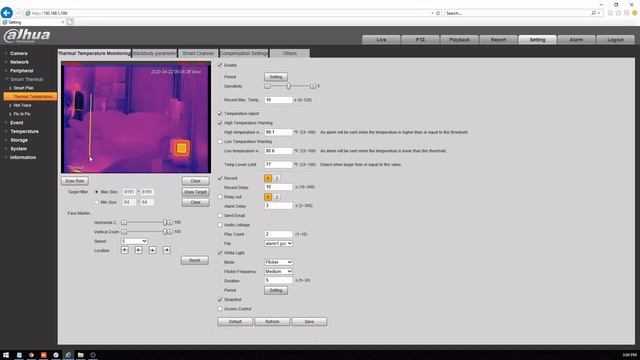
Task: Switch to the Live tab
Action: (381, 40)
